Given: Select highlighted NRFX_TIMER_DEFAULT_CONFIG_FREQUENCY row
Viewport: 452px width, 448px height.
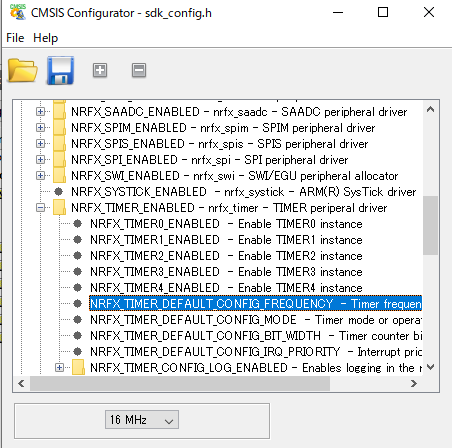Looking at the screenshot, I should pyautogui.click(x=256, y=304).
